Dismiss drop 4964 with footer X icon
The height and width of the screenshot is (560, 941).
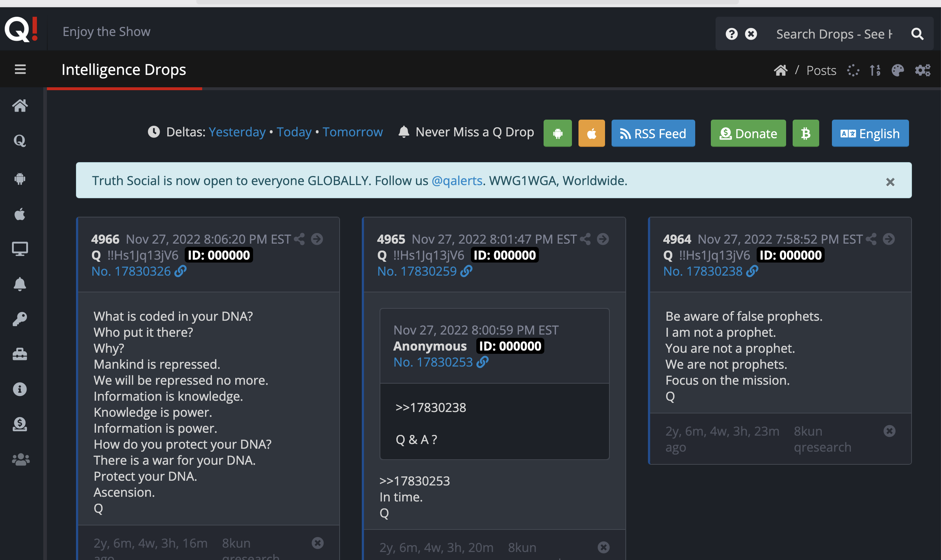click(x=889, y=431)
